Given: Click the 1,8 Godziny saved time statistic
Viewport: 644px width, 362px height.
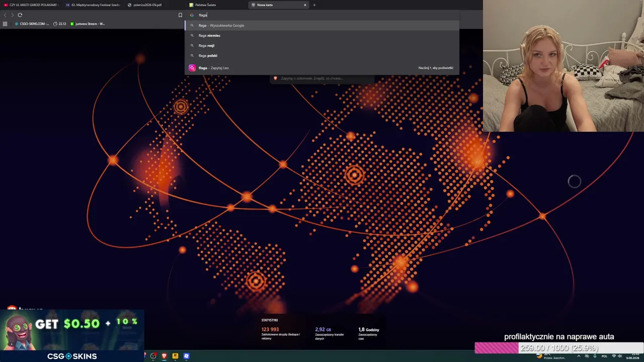Looking at the screenshot, I should [x=369, y=333].
